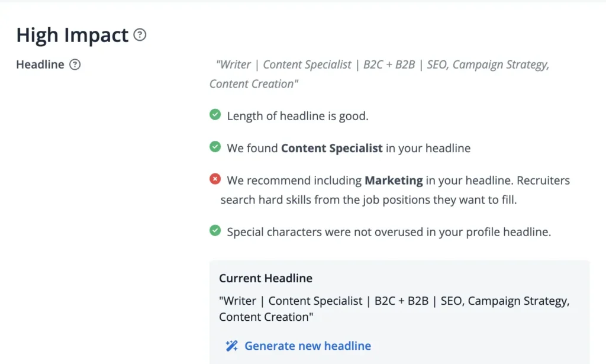Click the green check beside Content Specialist result
This screenshot has height=364, width=606.
pyautogui.click(x=215, y=146)
